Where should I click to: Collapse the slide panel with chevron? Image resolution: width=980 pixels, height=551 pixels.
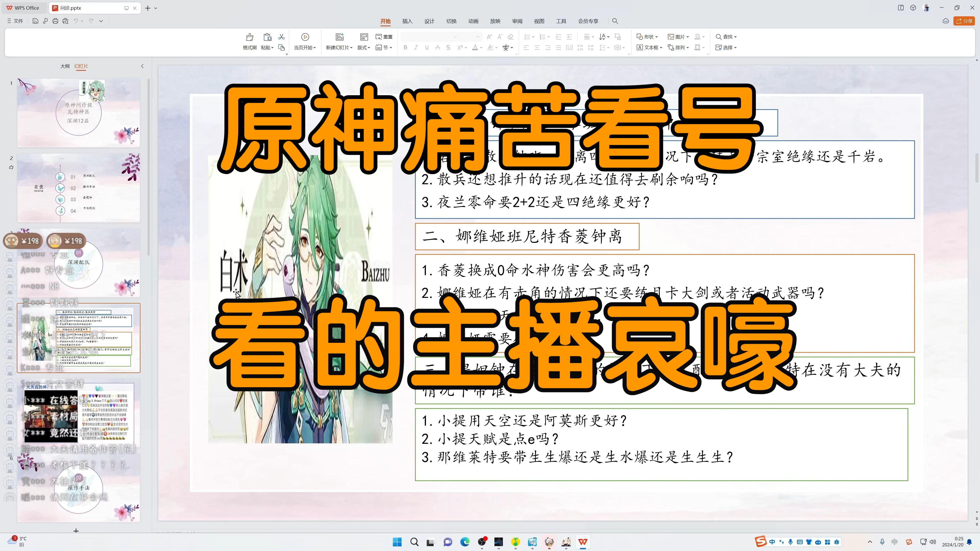(142, 66)
